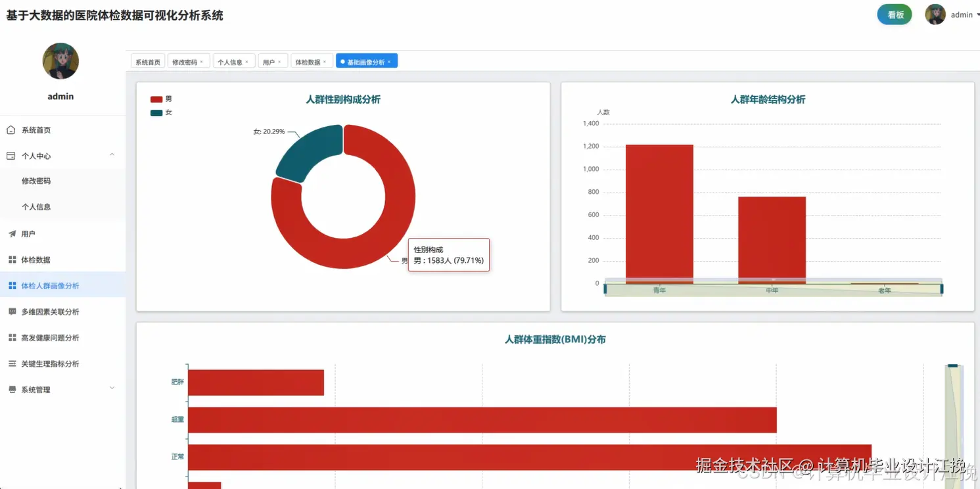The height and width of the screenshot is (489, 980).
Task: Click the 关键生理指标分析 list icon
Action: click(12, 363)
